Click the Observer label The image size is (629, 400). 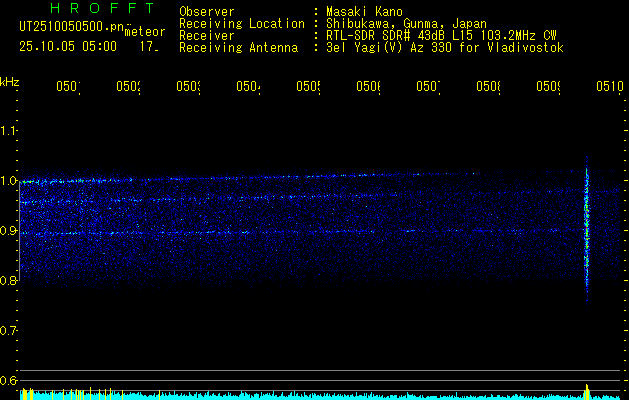[207, 12]
